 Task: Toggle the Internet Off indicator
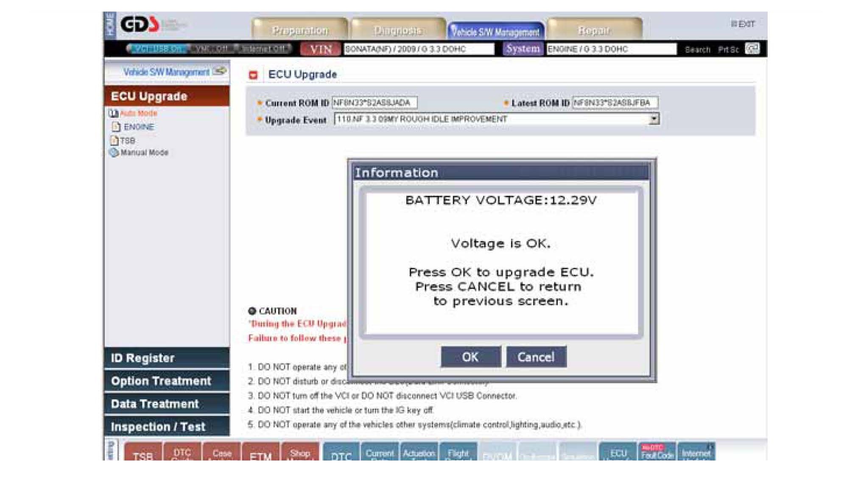coord(264,49)
